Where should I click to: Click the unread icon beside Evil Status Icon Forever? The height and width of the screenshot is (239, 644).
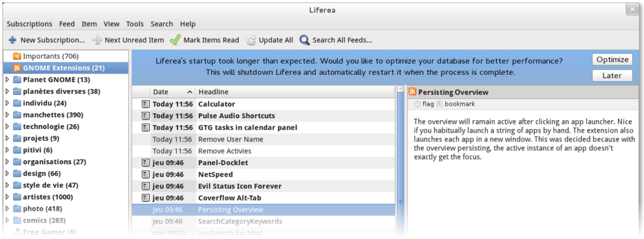[145, 186]
